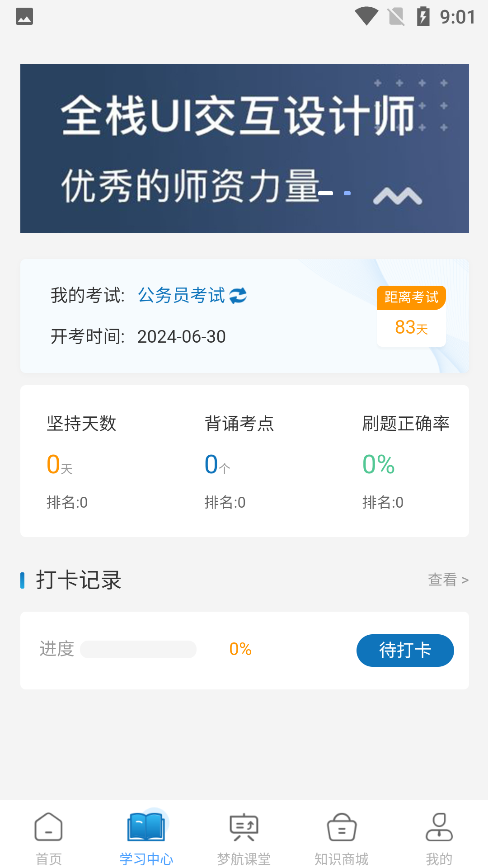Open the 学习中心 book icon

click(x=146, y=827)
